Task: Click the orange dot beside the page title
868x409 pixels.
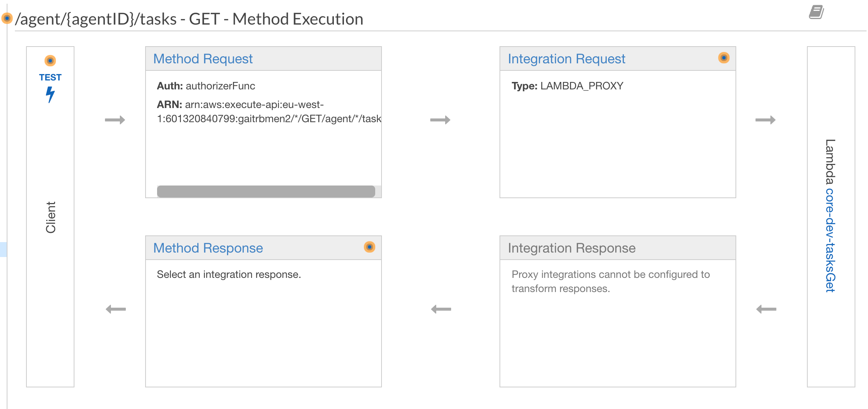Action: pos(6,18)
